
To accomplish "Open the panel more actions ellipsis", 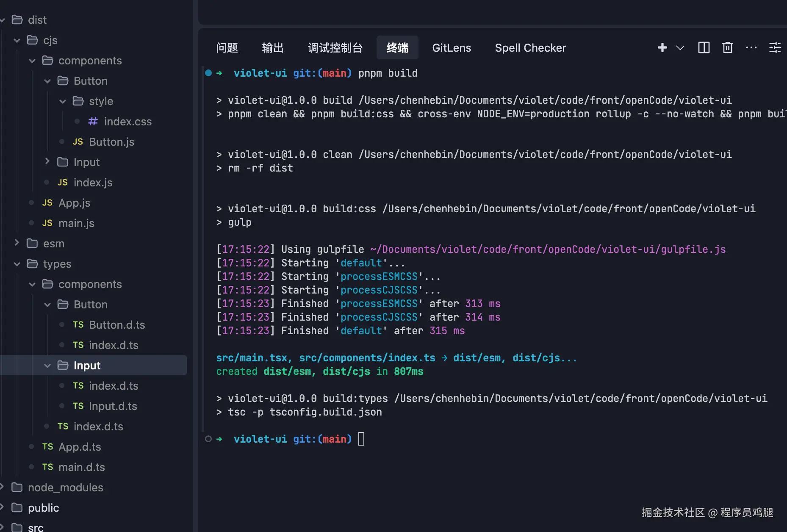I will click(x=751, y=48).
